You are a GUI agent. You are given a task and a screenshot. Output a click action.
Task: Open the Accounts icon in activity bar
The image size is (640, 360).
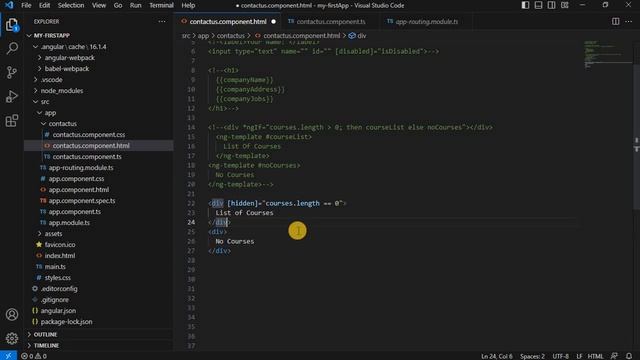(12, 314)
